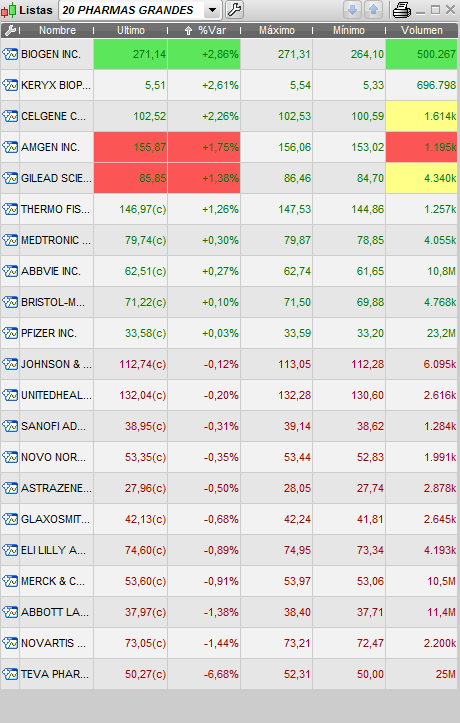Screen dimensions: 460x723
Task: Click ASTRAZENE variation -0,50%
Action: (x=221, y=488)
